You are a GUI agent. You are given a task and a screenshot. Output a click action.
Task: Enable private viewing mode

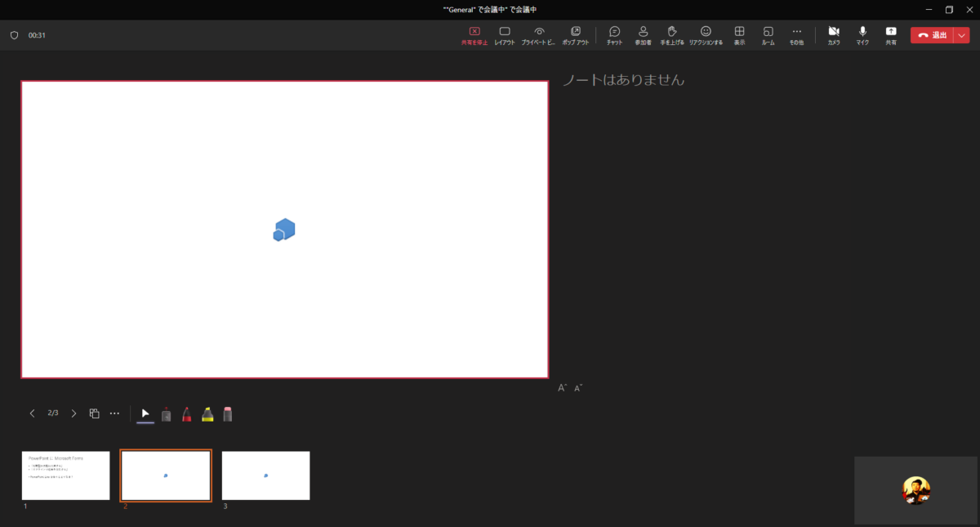(x=539, y=34)
